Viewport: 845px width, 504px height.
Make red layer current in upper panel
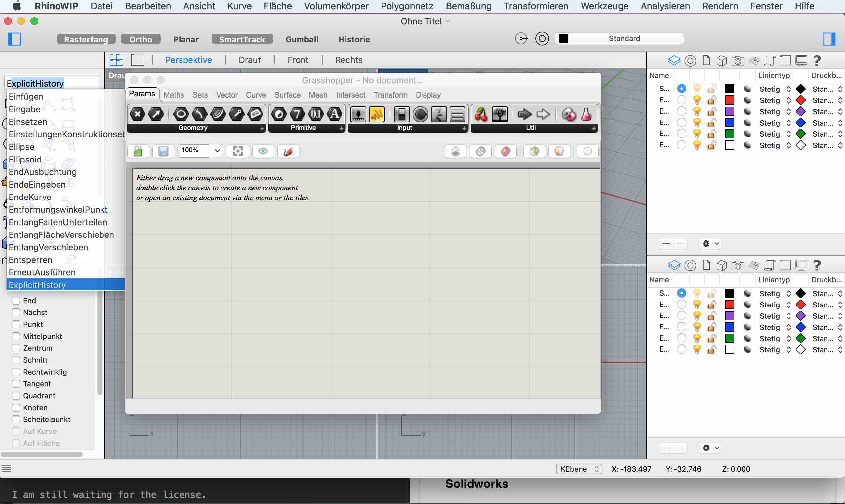coord(681,100)
